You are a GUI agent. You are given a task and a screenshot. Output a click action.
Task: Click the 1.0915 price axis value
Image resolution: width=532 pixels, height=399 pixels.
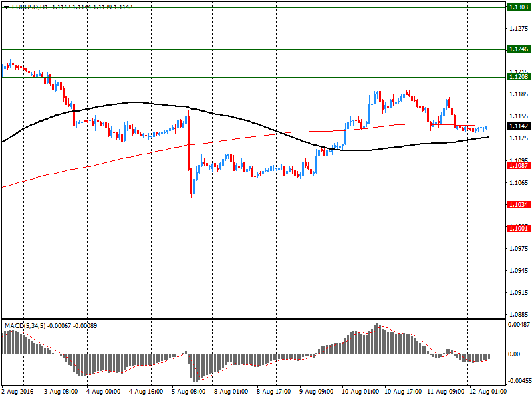point(519,293)
